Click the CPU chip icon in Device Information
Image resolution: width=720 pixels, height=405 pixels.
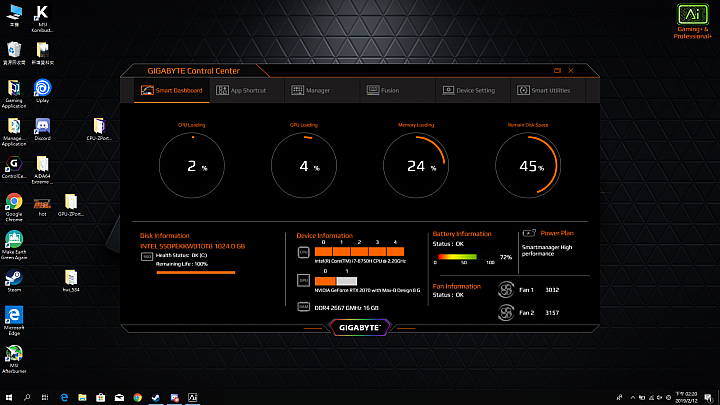point(304,252)
